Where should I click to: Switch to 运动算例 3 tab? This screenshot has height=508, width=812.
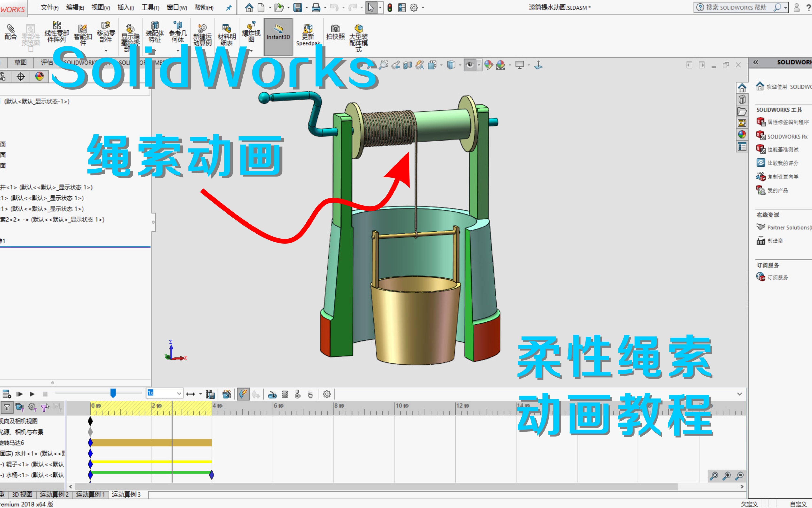point(126,494)
